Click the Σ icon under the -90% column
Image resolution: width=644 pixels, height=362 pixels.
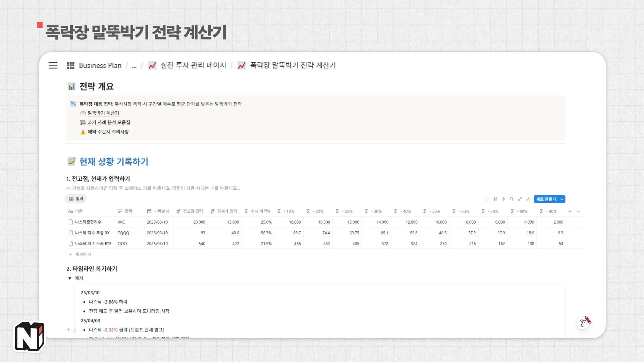point(541,211)
